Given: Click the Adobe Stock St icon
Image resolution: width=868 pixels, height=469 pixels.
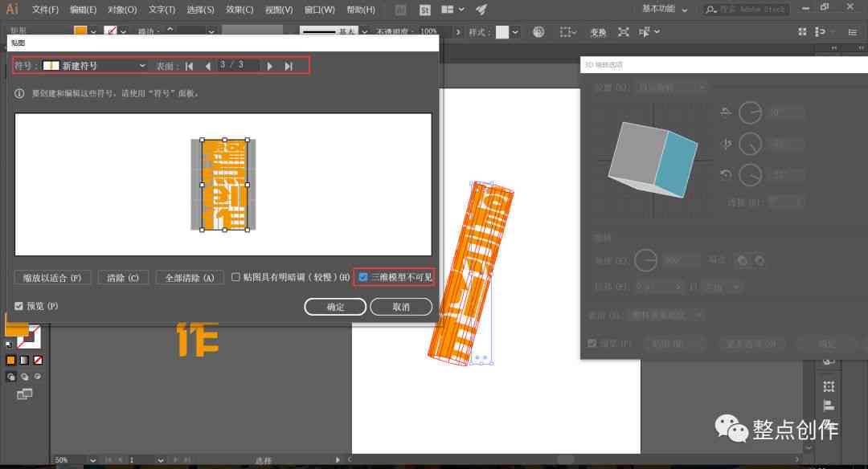Looking at the screenshot, I should click(x=424, y=10).
